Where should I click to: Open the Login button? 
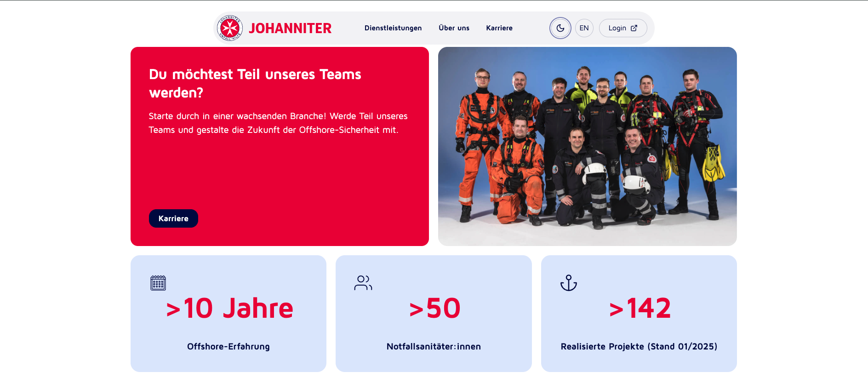tap(623, 28)
